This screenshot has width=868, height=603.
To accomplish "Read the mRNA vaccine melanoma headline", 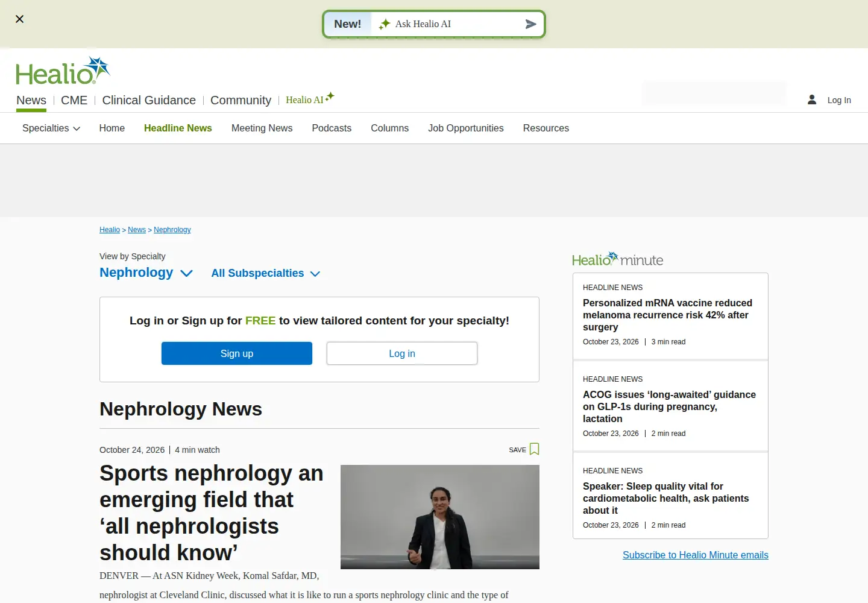I will click(x=667, y=315).
